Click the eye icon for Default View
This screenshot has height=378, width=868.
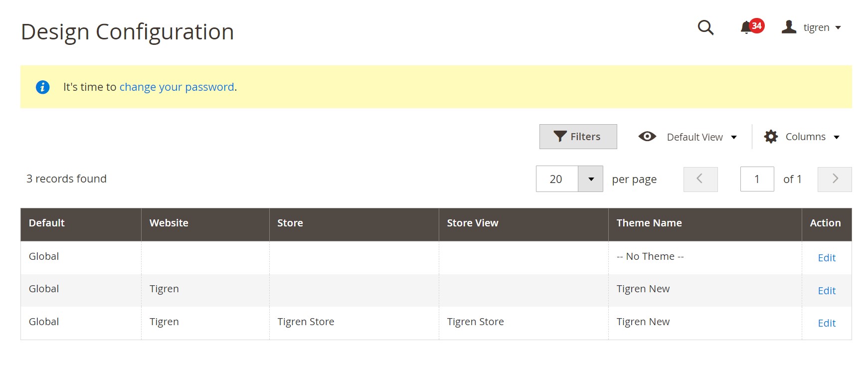click(647, 137)
